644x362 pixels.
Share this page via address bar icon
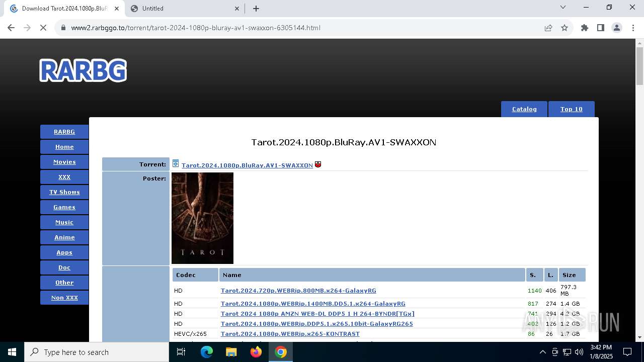coord(548,28)
